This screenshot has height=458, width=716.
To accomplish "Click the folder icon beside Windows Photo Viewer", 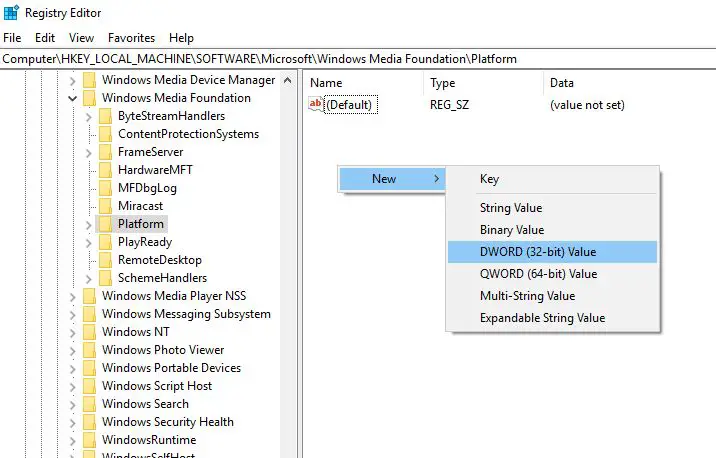I will 89,350.
